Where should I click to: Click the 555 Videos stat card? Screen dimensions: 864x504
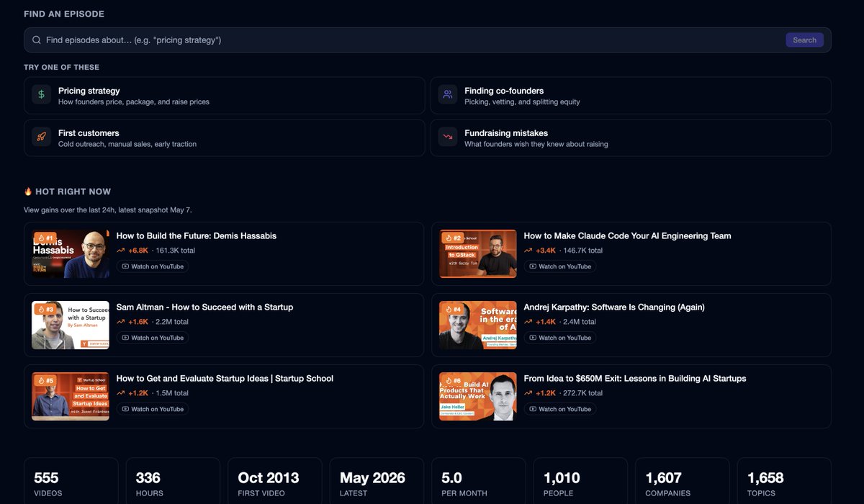coord(71,481)
